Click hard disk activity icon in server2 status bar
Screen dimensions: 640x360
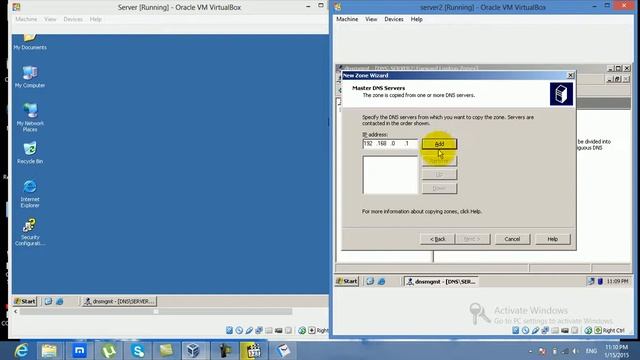516,330
